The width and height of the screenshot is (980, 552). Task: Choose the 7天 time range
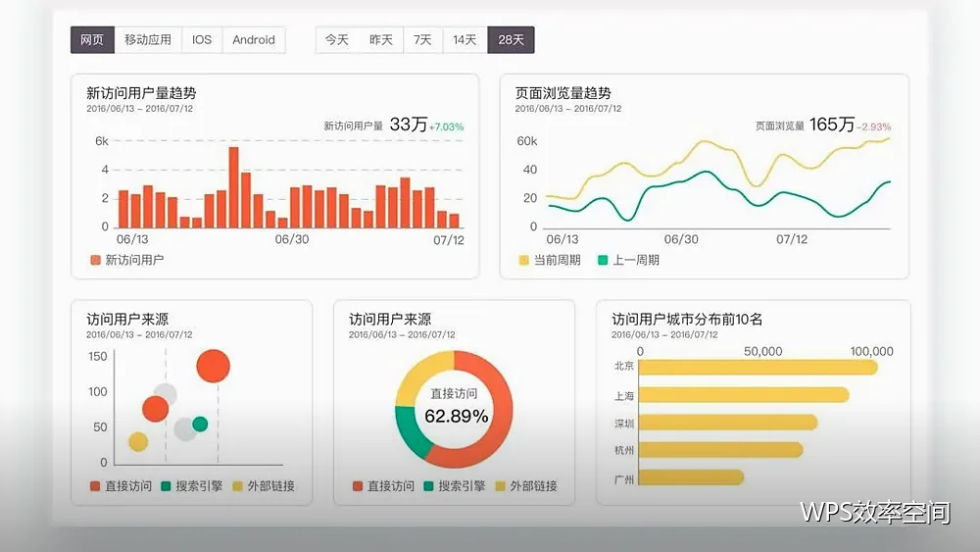tap(423, 40)
